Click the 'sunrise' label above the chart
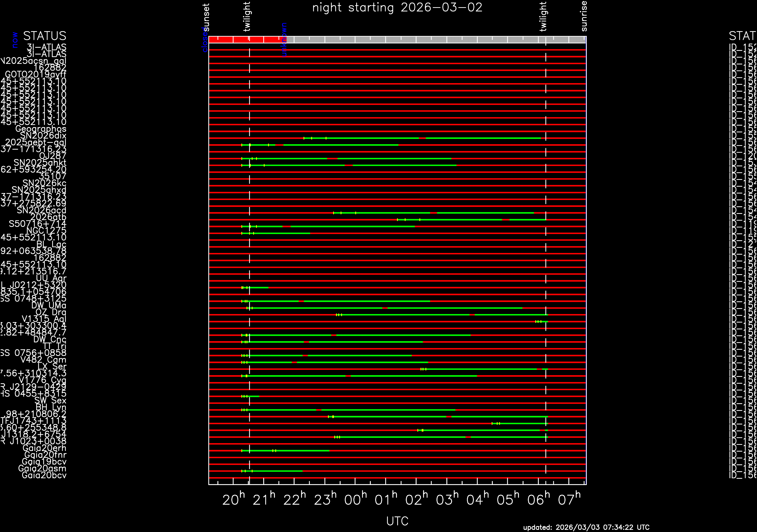 point(584,16)
